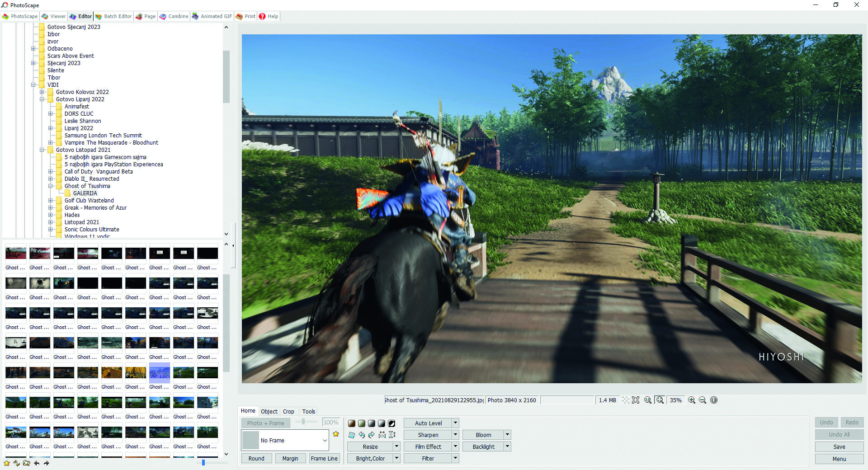The image size is (868, 470).
Task: Open the Film Effect dropdown arrow
Action: tap(456, 446)
